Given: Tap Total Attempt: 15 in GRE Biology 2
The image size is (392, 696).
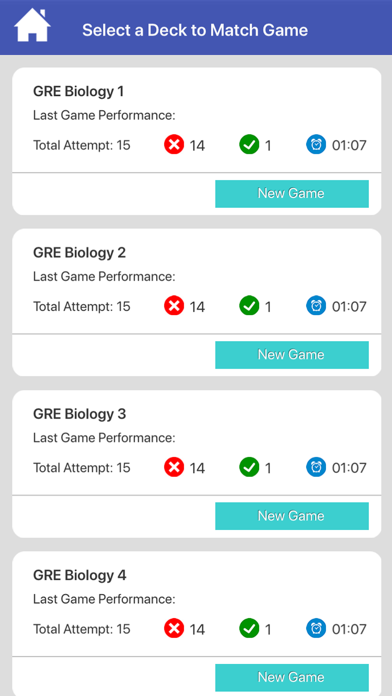Looking at the screenshot, I should click(x=82, y=306).
